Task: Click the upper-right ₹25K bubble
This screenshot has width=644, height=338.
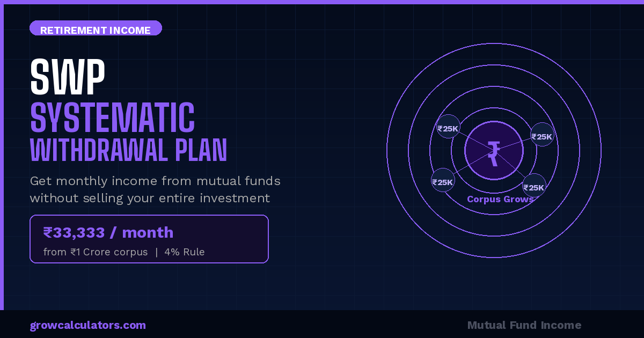Action: pos(542,135)
